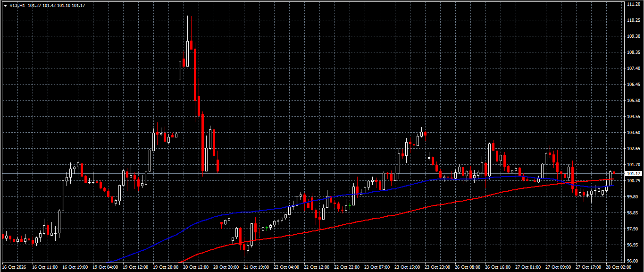This screenshot has height=272, width=644.
Task: Click the 108.35 price axis label
Action: pyautogui.click(x=634, y=52)
